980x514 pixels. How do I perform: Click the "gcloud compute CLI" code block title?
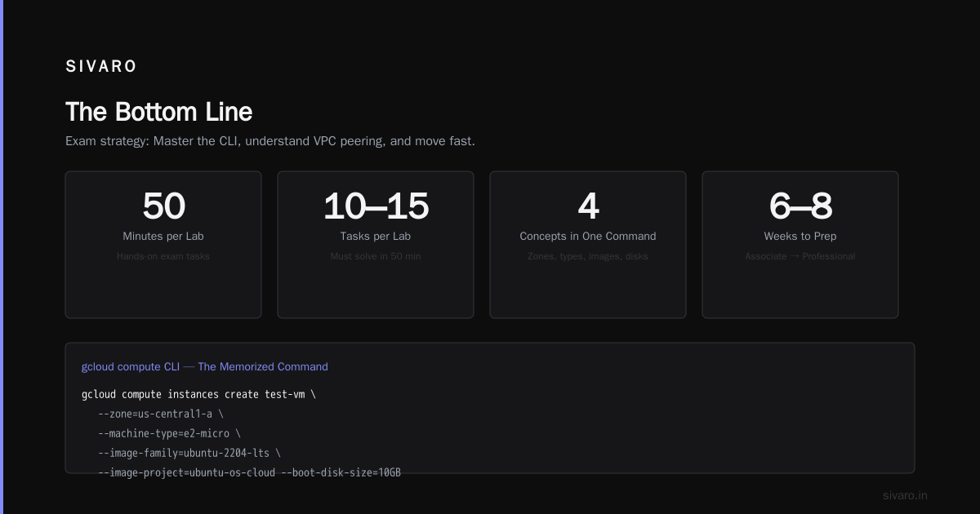[131, 367]
